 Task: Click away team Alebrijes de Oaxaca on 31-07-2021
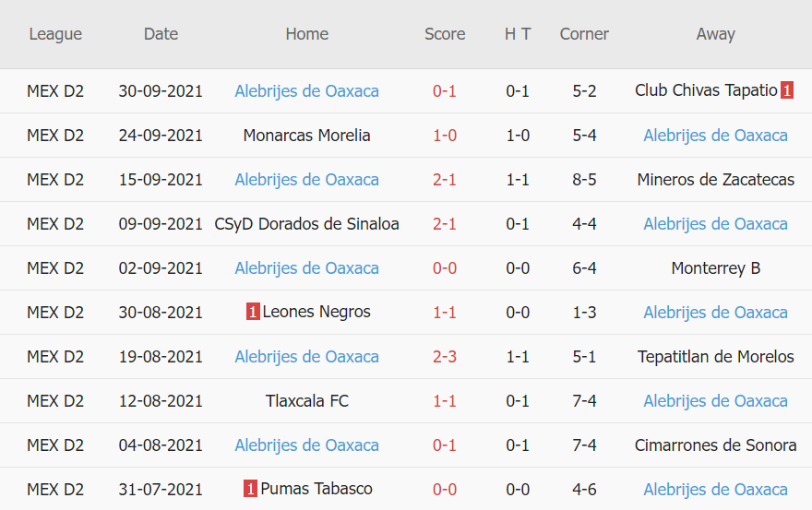point(715,490)
